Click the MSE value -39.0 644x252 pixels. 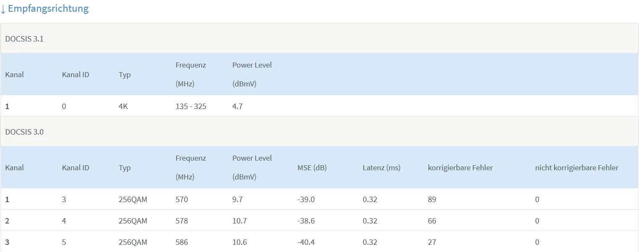tap(306, 200)
